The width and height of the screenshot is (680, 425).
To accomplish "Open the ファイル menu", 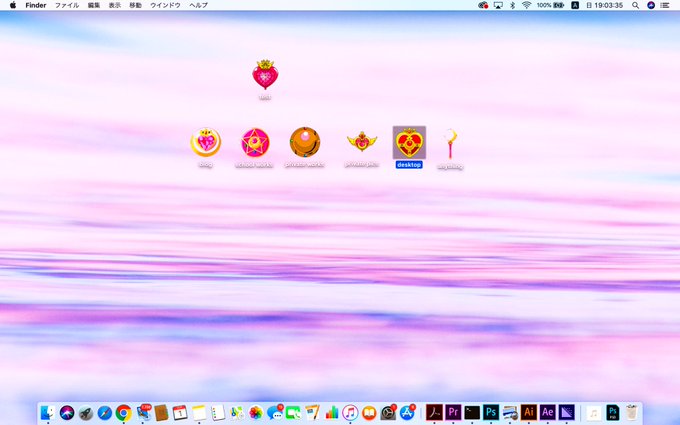I will coord(66,5).
